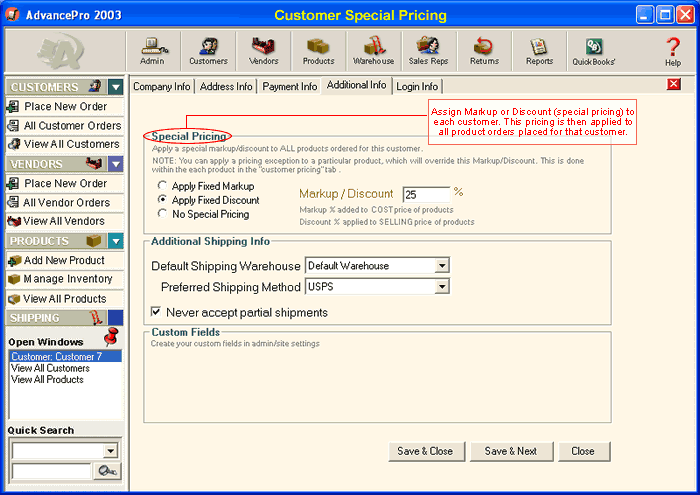Open the Sales Reps toolbar icon
Image resolution: width=700 pixels, height=495 pixels.
[x=429, y=51]
